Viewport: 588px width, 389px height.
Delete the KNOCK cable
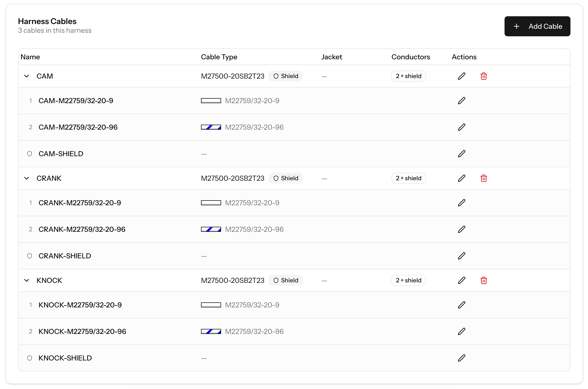[x=484, y=280]
